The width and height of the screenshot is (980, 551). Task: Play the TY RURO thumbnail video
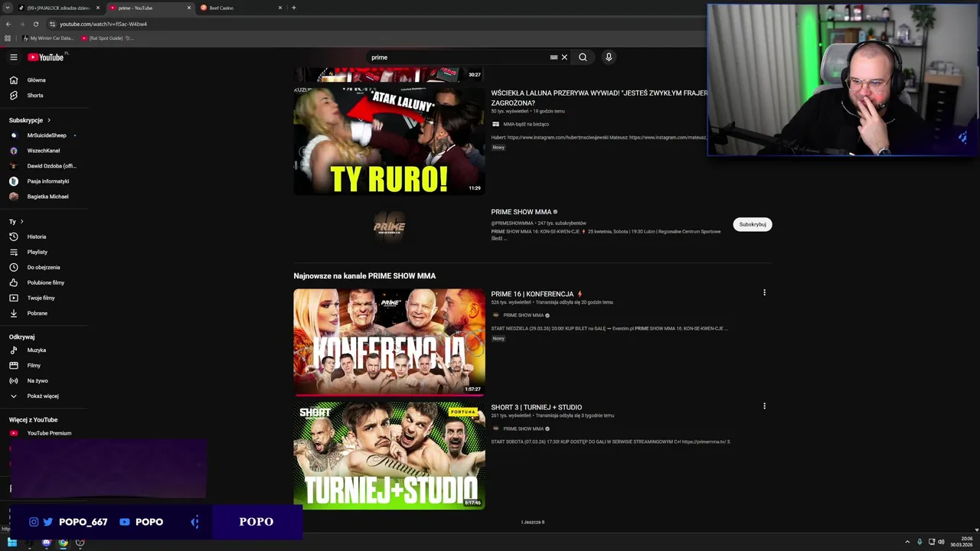[x=389, y=141]
